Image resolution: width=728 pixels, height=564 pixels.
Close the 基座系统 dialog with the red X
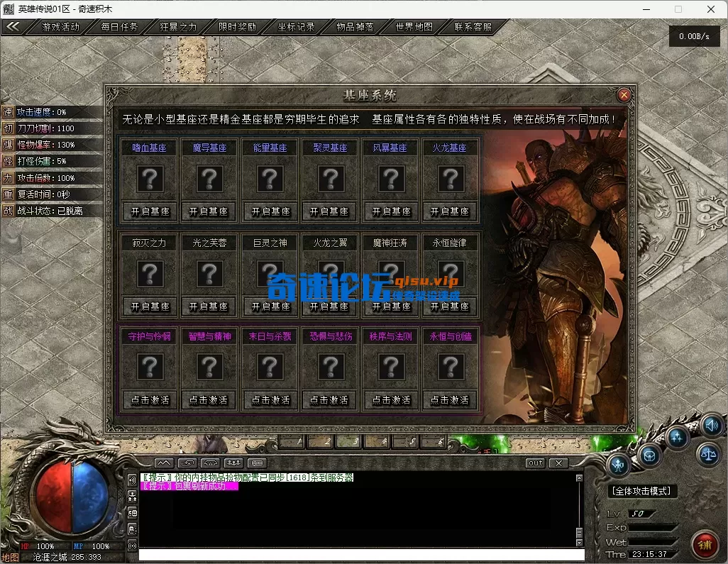(x=624, y=95)
